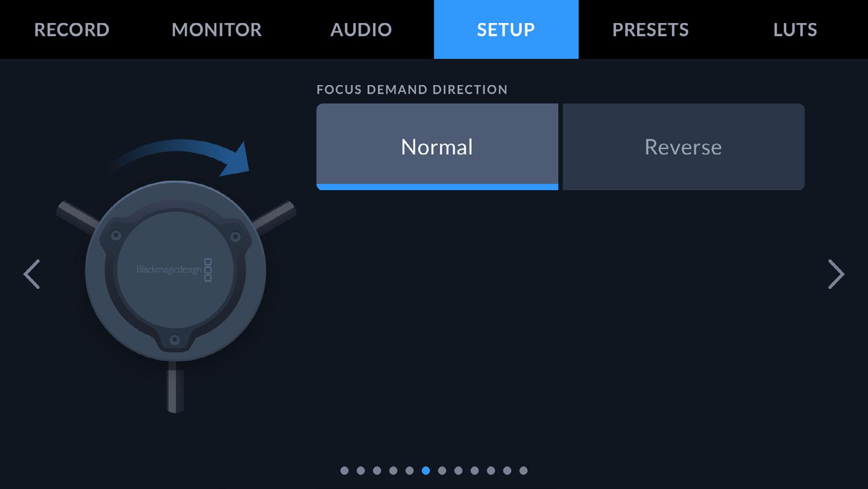
Task: Select the SETUP tab
Action: (506, 29)
